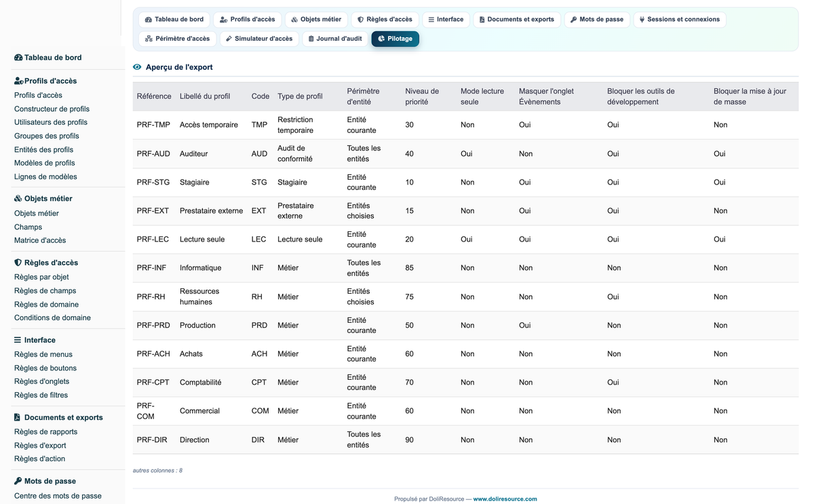This screenshot has width=814, height=504.
Task: Go to Conditions de domaine
Action: pyautogui.click(x=52, y=317)
